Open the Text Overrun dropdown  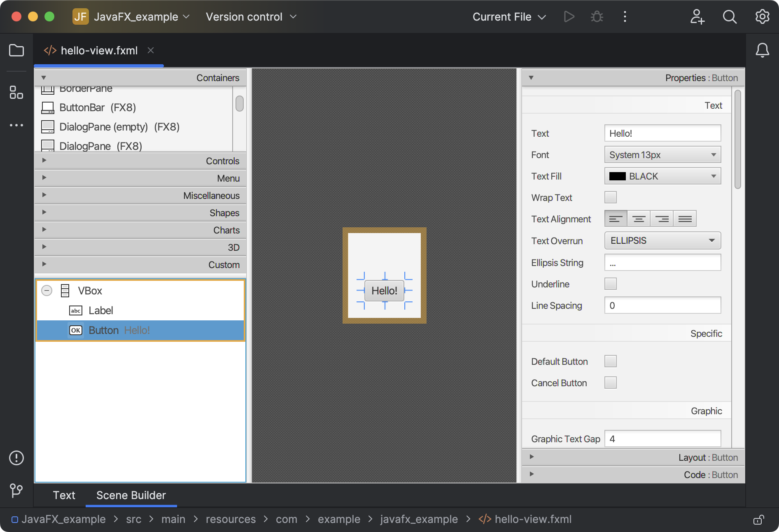tap(662, 240)
